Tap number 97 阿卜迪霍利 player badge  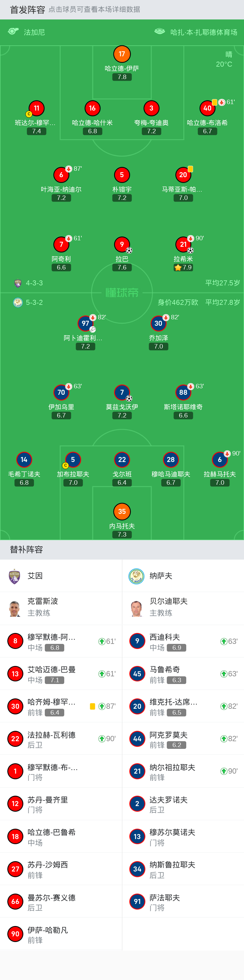[x=85, y=324]
